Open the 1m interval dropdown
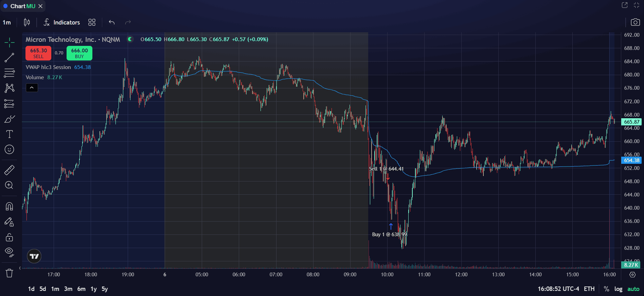This screenshot has width=644, height=296. pos(7,22)
